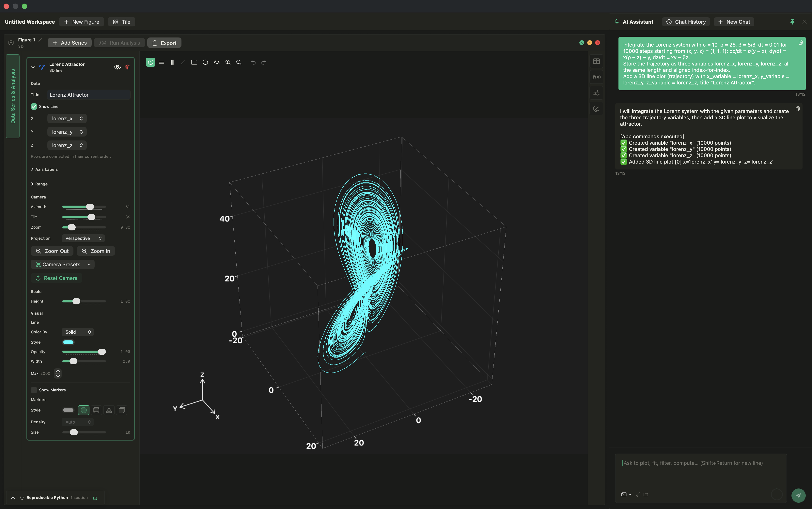The width and height of the screenshot is (812, 509).
Task: Open the Color By Solid dropdown
Action: click(x=78, y=332)
